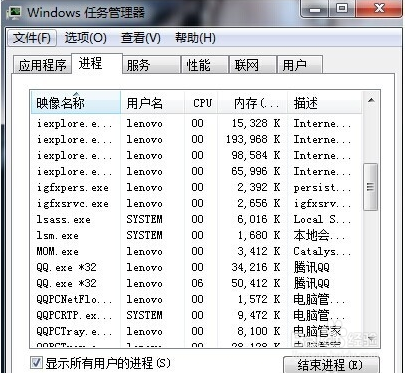Select the MOM.exe process
Screen dimensions: 408x373
point(196,251)
